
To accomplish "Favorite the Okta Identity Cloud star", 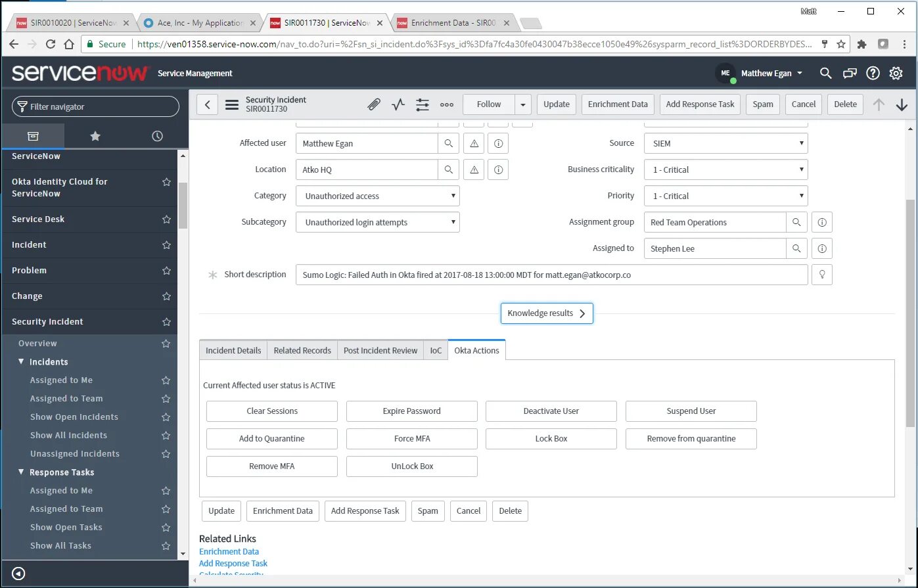I will tap(166, 182).
